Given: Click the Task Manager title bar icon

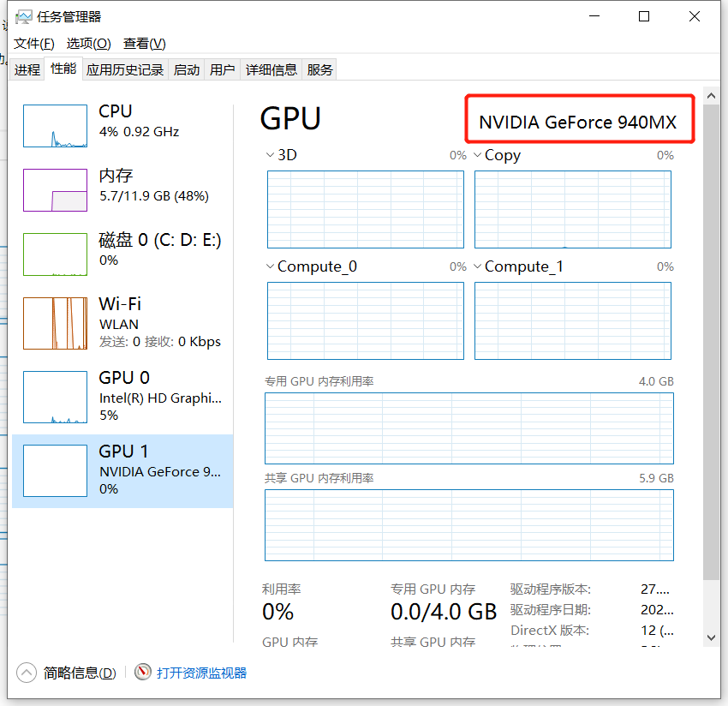Looking at the screenshot, I should point(24,17).
